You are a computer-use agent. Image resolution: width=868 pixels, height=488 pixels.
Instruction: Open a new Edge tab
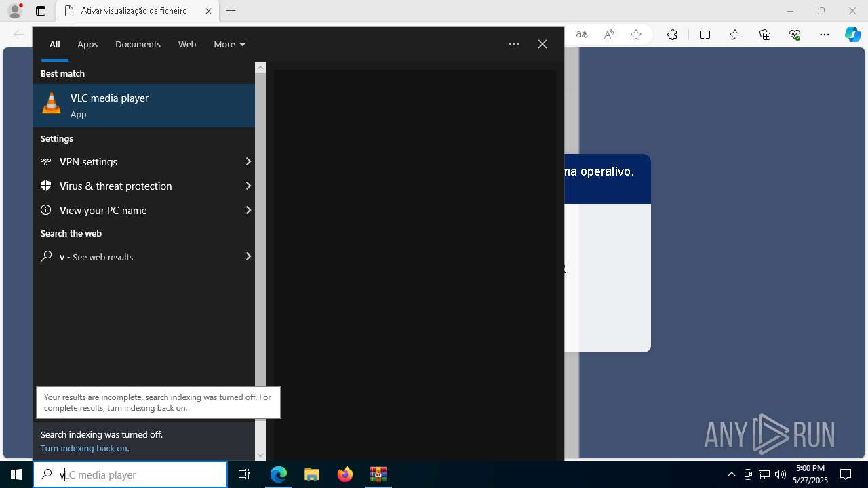(231, 11)
